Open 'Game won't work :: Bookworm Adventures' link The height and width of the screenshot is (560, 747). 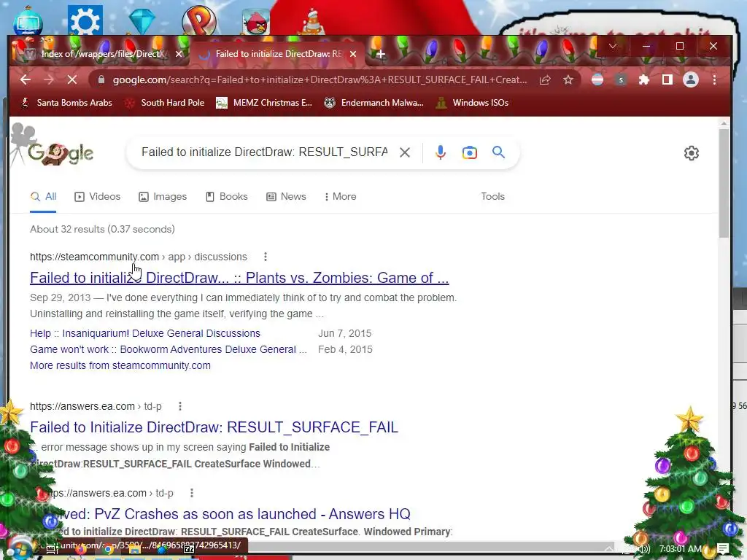point(169,349)
